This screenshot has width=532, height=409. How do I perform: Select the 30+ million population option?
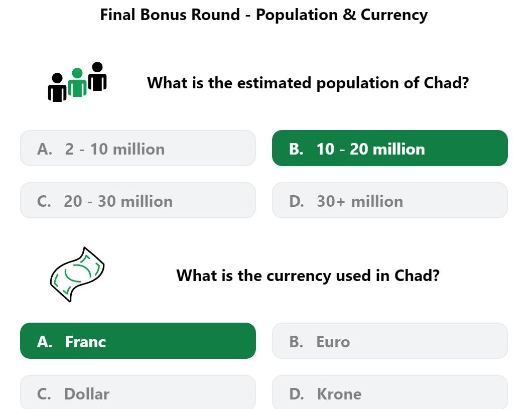[x=390, y=200]
